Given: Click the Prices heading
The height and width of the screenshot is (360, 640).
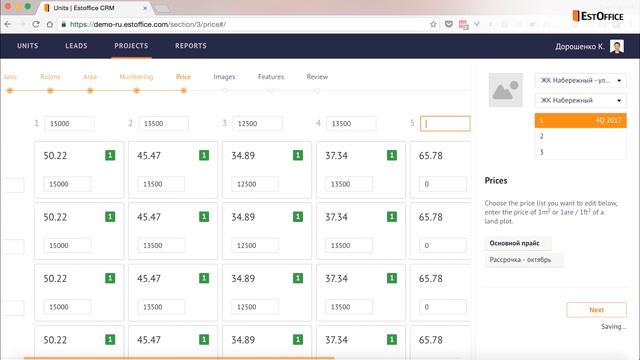Looking at the screenshot, I should [x=496, y=180].
